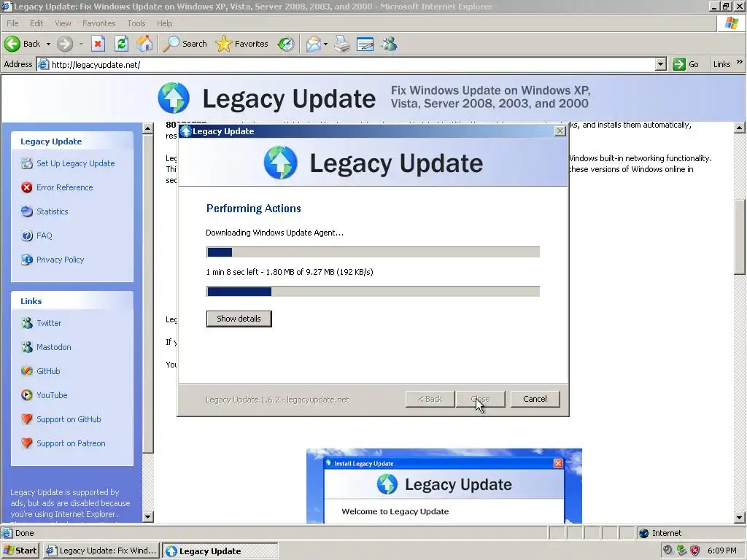Viewport: 747px width, 560px height.
Task: Click the Forward arrow icon in toolbar
Action: point(65,44)
